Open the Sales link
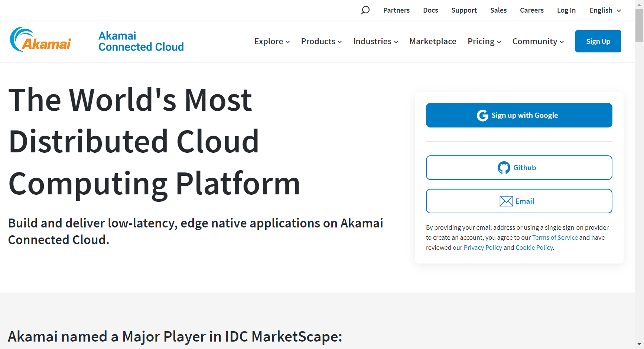Screen dimensions: 644x349 pyautogui.click(x=498, y=10)
